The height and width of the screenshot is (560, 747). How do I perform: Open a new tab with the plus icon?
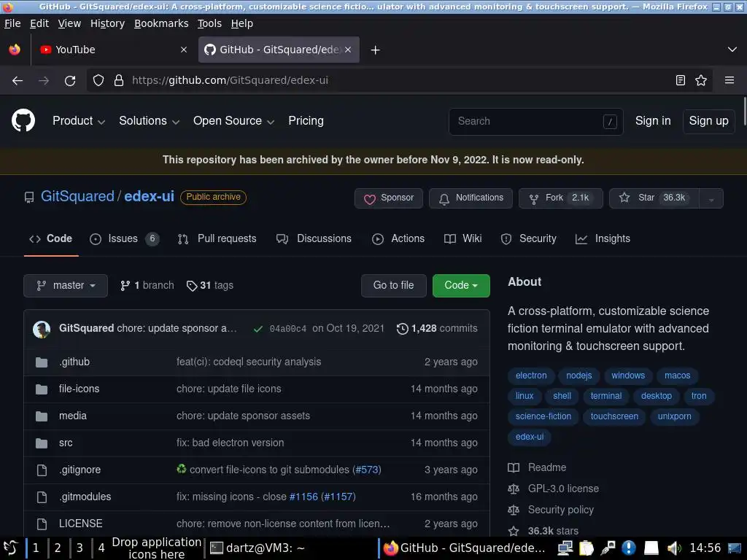(376, 50)
